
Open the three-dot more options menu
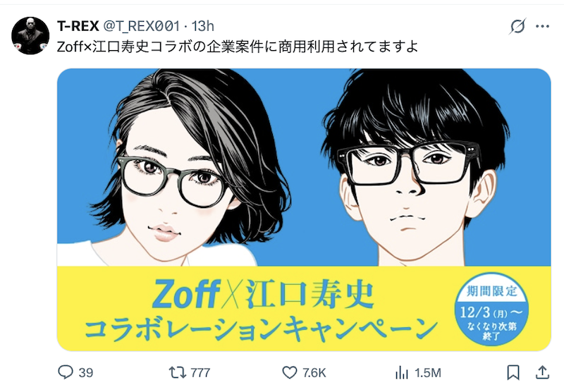542,26
